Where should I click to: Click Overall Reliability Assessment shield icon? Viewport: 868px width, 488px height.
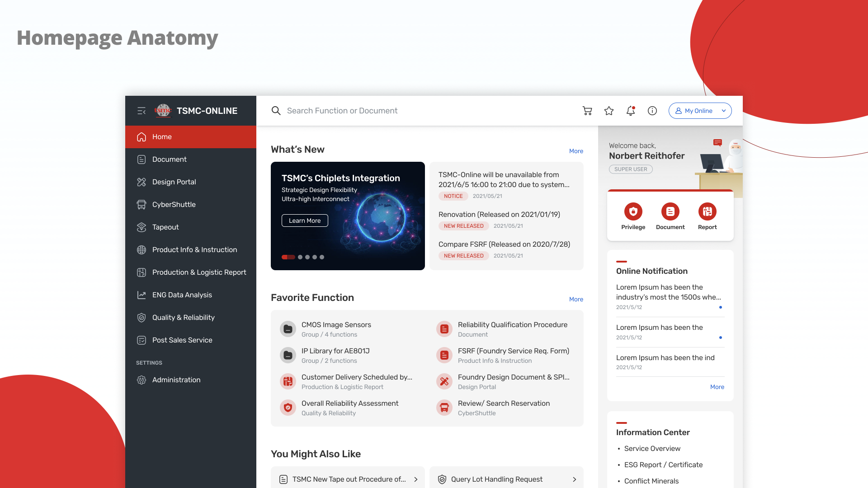pos(288,408)
